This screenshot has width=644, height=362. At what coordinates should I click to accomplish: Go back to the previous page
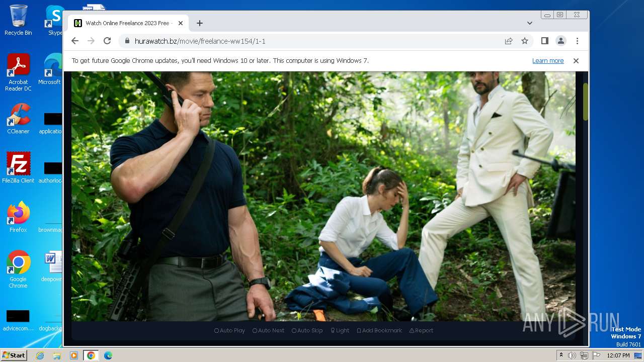[75, 41]
